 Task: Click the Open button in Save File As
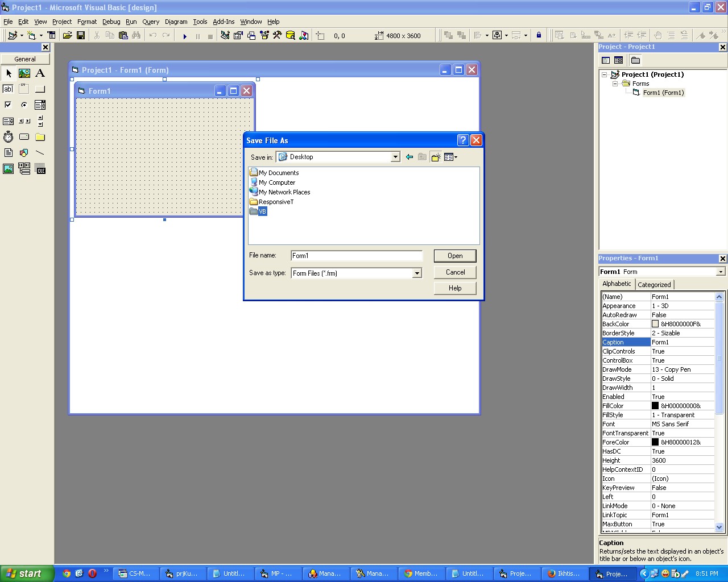[454, 255]
